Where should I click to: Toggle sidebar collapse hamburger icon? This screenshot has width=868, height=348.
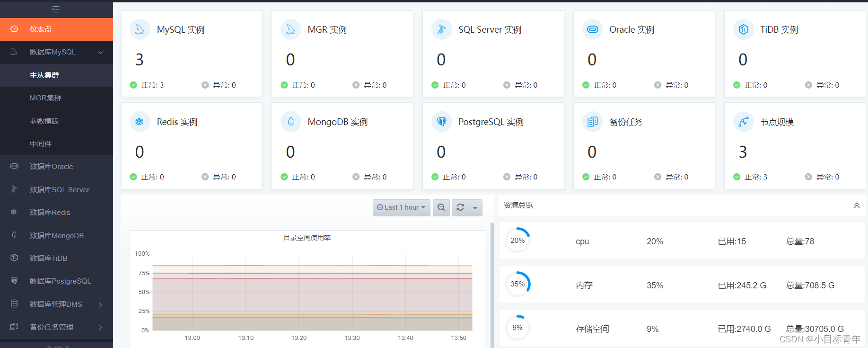click(56, 9)
